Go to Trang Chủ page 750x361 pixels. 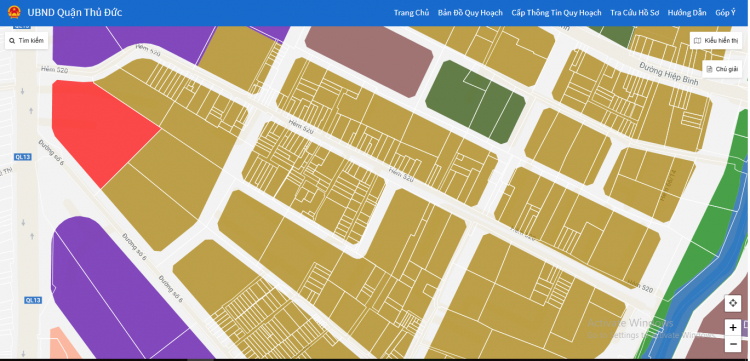(x=411, y=13)
